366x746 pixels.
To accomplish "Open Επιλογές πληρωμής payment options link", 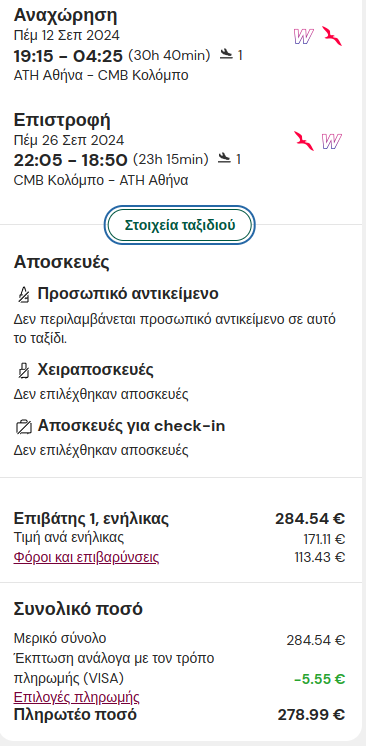I will tap(77, 697).
